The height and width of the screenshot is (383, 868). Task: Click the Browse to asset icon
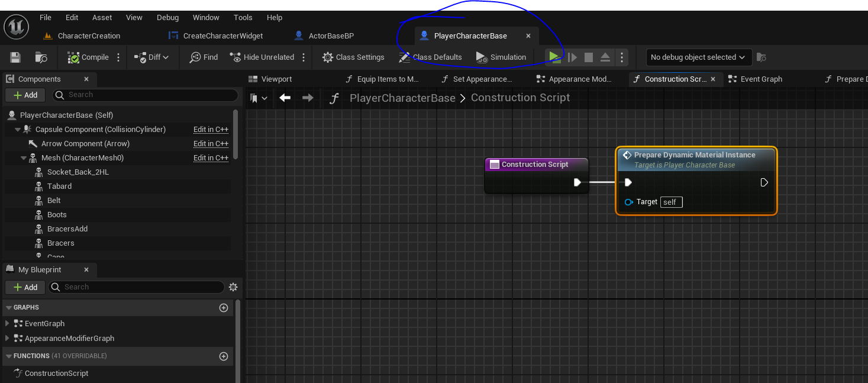[x=41, y=57]
